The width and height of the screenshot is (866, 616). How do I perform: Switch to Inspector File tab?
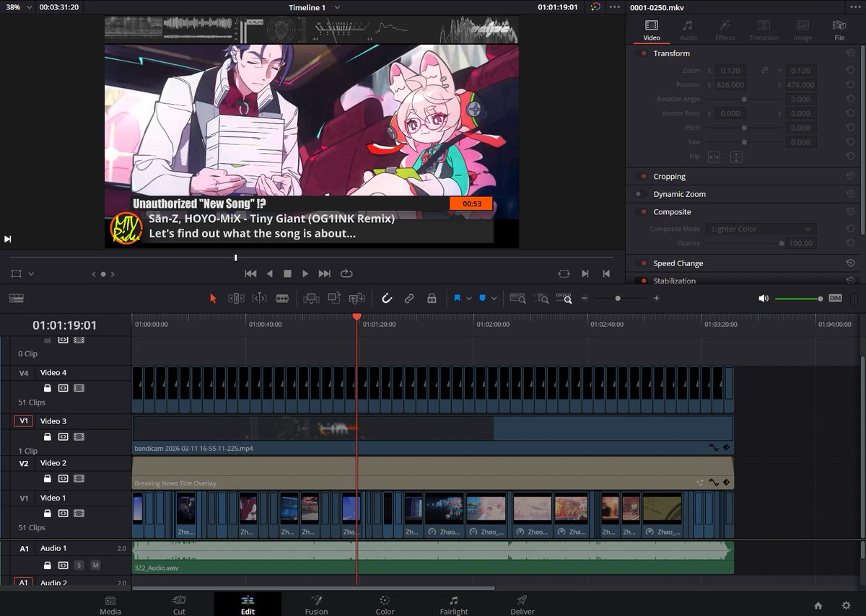(x=839, y=30)
